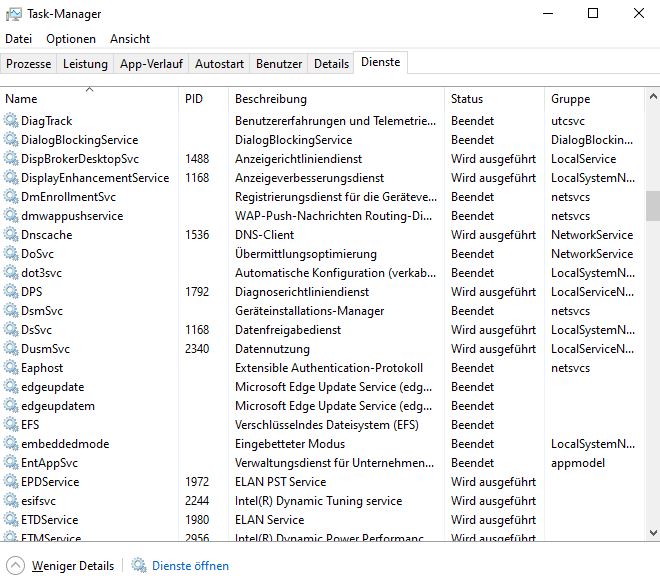Click PID 2340 in the DusmSvc row

tap(197, 349)
